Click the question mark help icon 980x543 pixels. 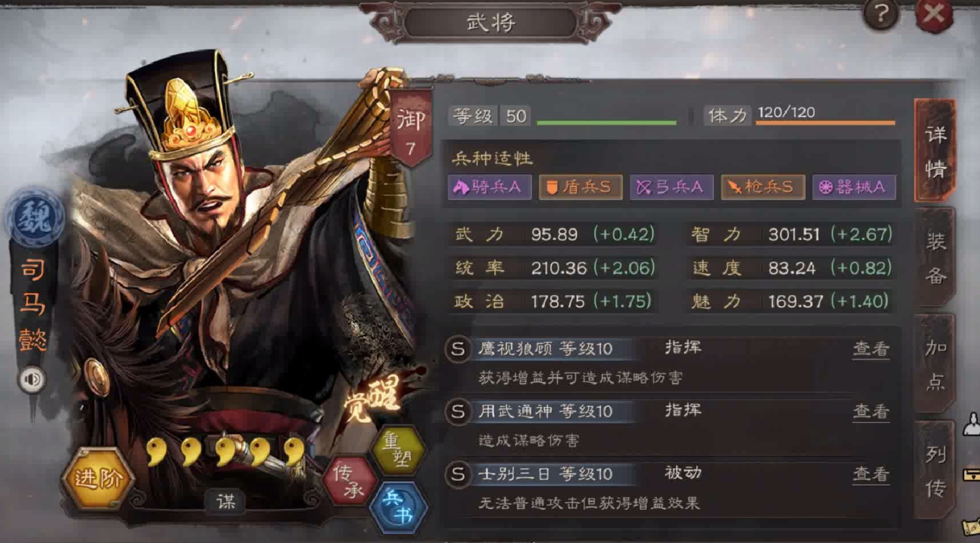(x=881, y=14)
